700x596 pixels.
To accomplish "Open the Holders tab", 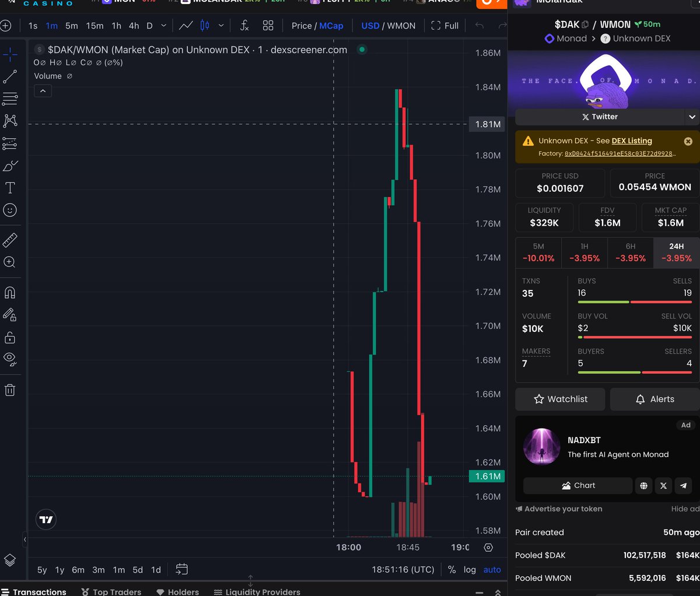I will (x=178, y=591).
